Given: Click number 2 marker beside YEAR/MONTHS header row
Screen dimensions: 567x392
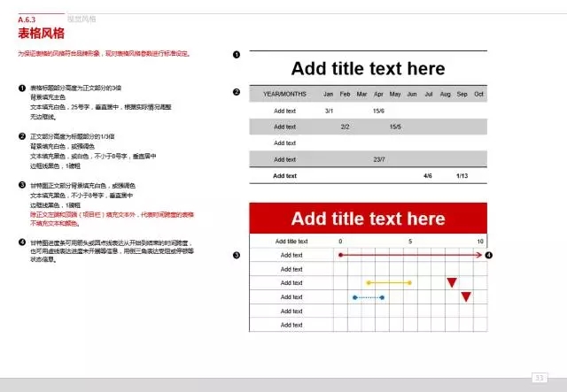Looking at the screenshot, I should 237,92.
